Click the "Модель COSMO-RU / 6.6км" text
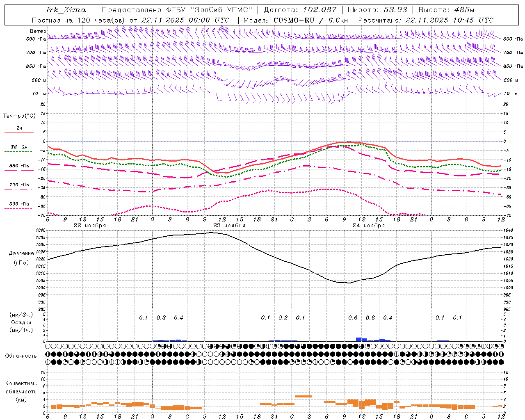This screenshot has height=420, width=525. click(x=296, y=20)
